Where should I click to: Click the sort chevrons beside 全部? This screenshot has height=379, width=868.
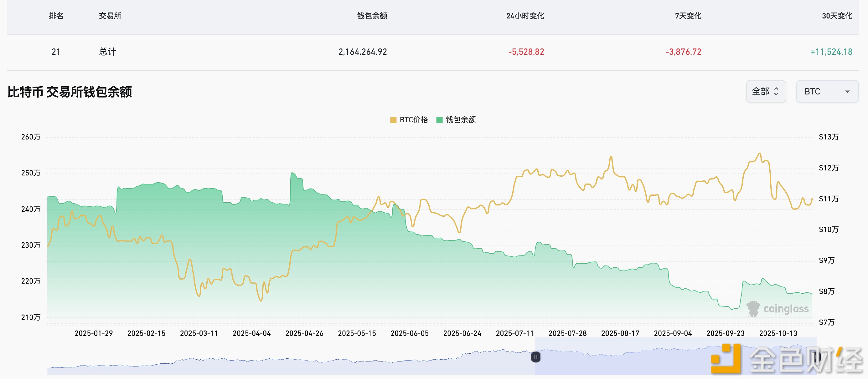(776, 91)
